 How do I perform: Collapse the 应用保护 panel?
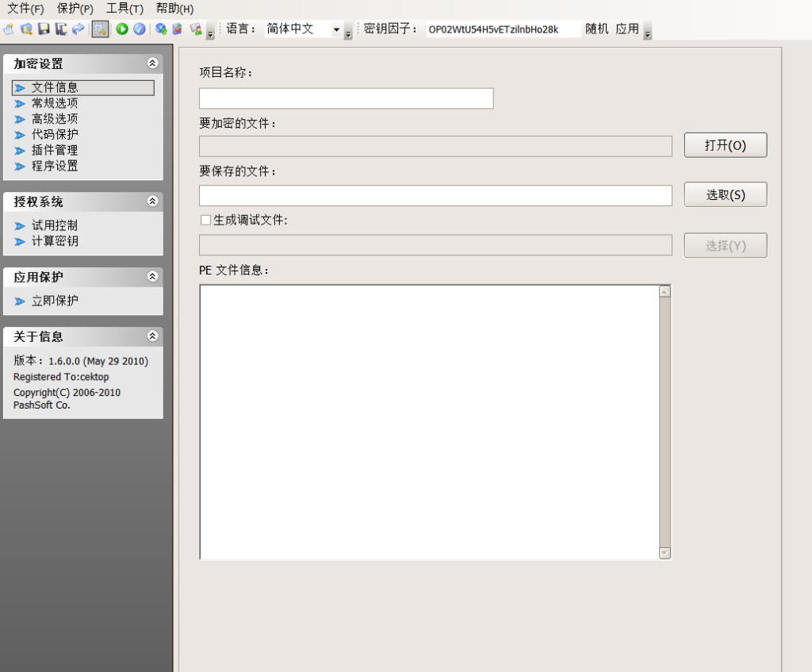(x=152, y=277)
